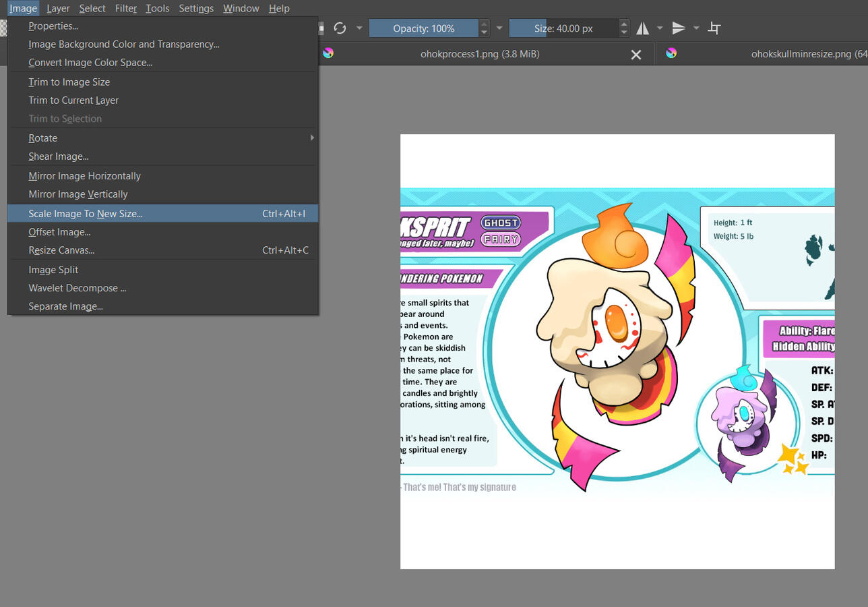Select Scale Image To New Size...
Viewport: 868px width, 607px height.
tap(162, 214)
